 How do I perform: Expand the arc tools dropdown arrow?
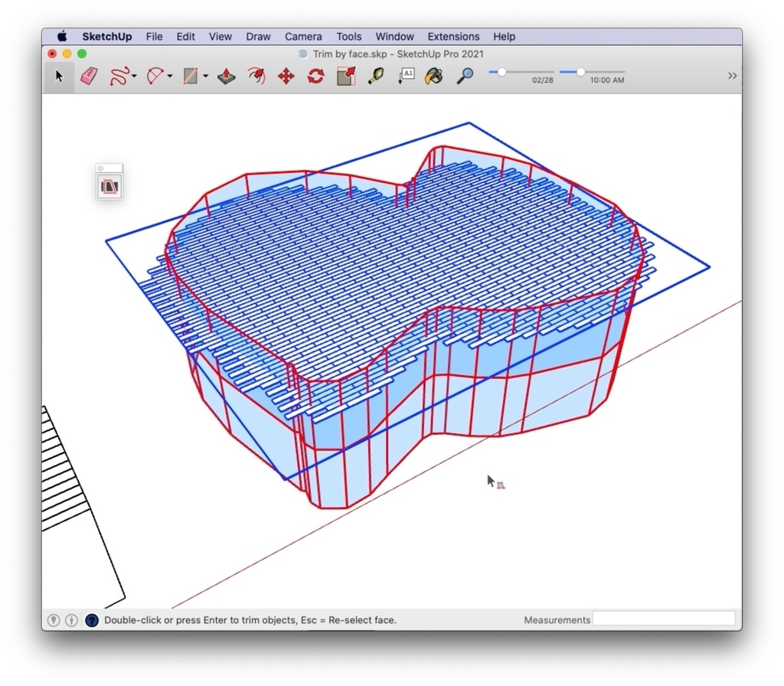click(x=170, y=77)
